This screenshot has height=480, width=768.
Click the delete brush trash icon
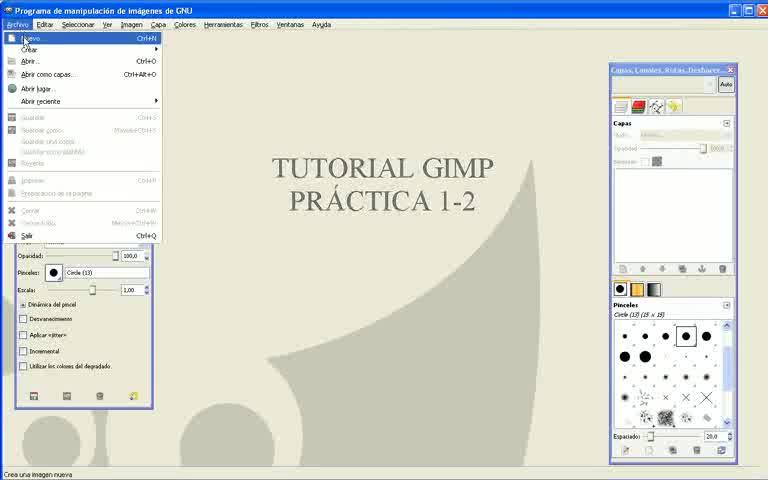click(697, 450)
